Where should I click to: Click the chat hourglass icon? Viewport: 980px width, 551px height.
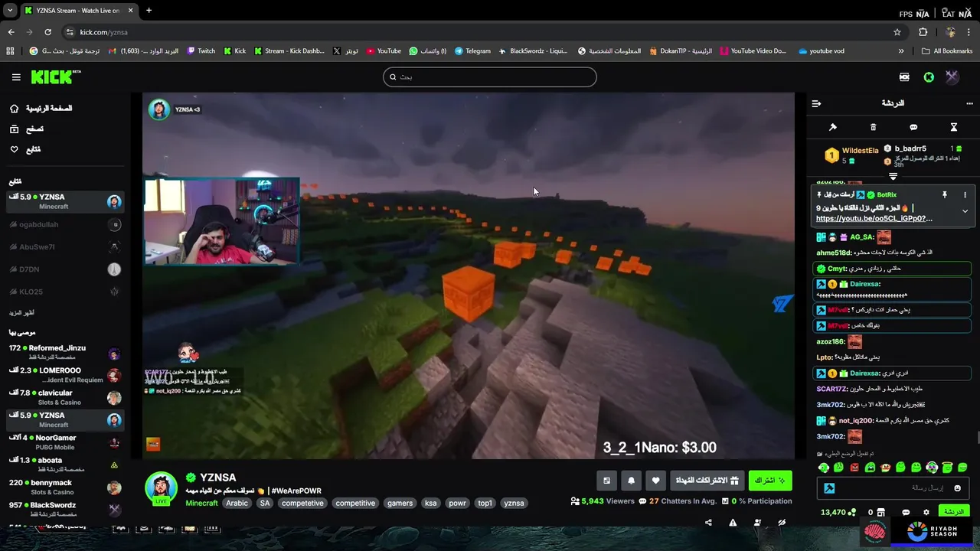click(954, 127)
